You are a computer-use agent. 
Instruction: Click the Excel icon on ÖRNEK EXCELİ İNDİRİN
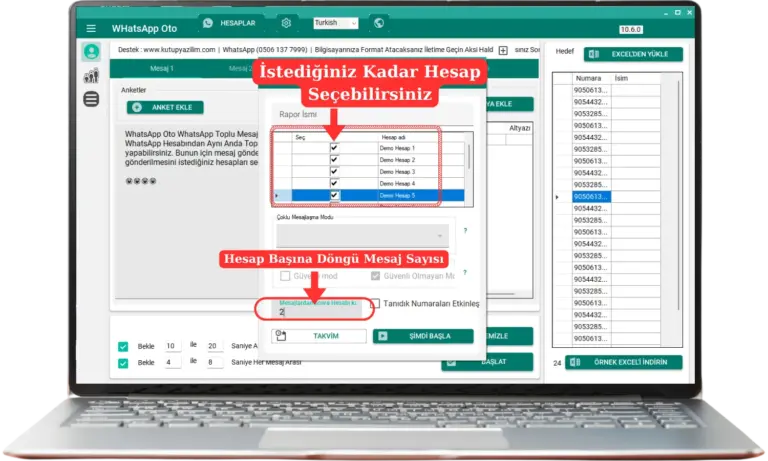[x=575, y=363]
